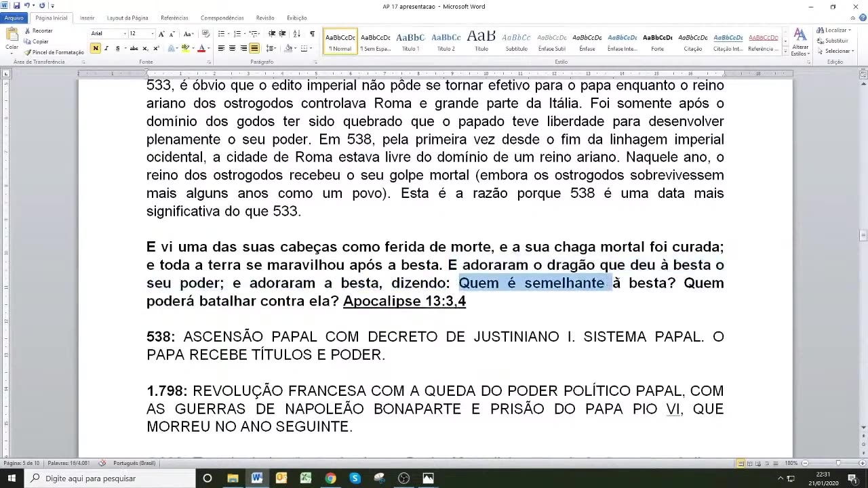The image size is (868, 488).
Task: Switch to Layout da Página tab
Action: [127, 18]
